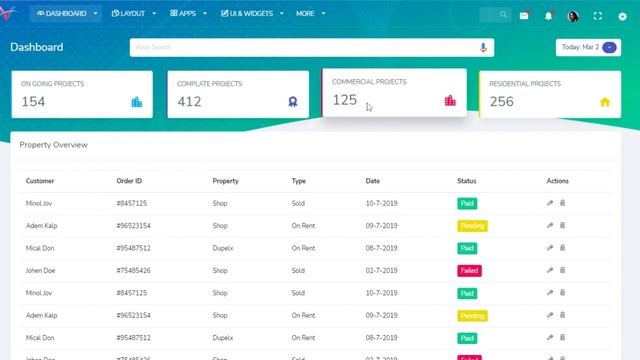The height and width of the screenshot is (360, 640).
Task: Open the user avatar profile
Action: tap(573, 16)
